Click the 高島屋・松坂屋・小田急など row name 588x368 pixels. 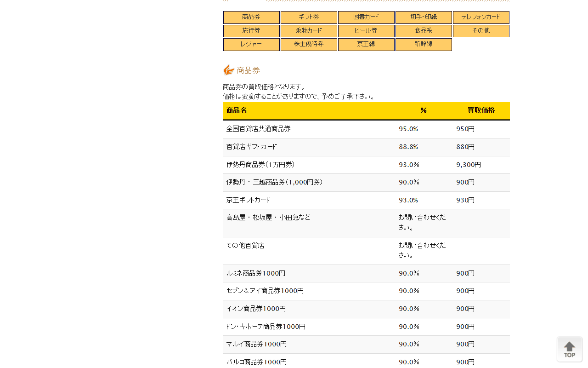pos(268,217)
